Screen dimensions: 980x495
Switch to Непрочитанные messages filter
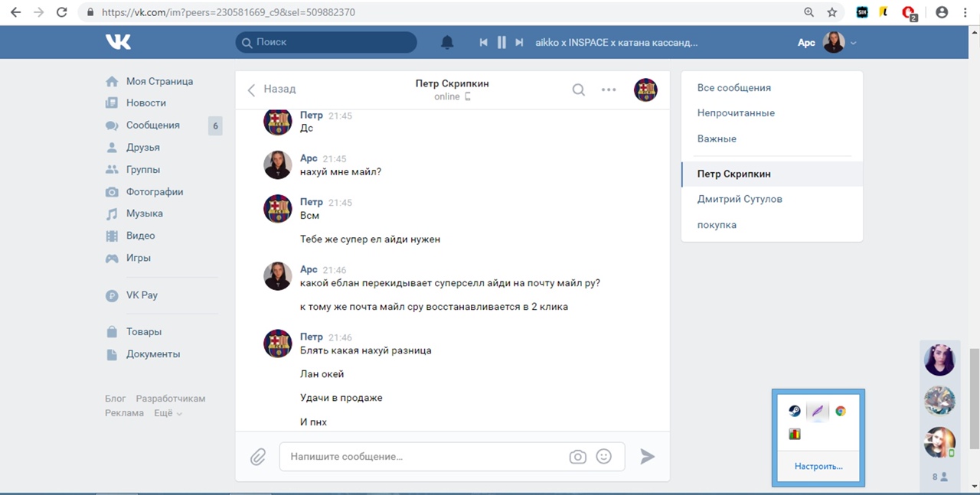point(736,113)
